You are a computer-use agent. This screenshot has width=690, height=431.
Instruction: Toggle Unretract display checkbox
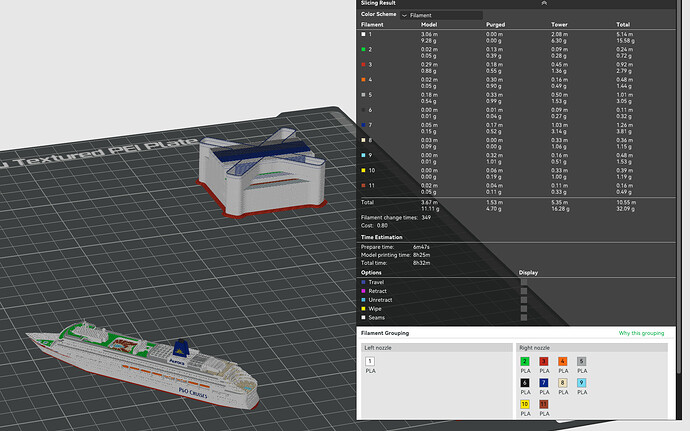tap(524, 300)
